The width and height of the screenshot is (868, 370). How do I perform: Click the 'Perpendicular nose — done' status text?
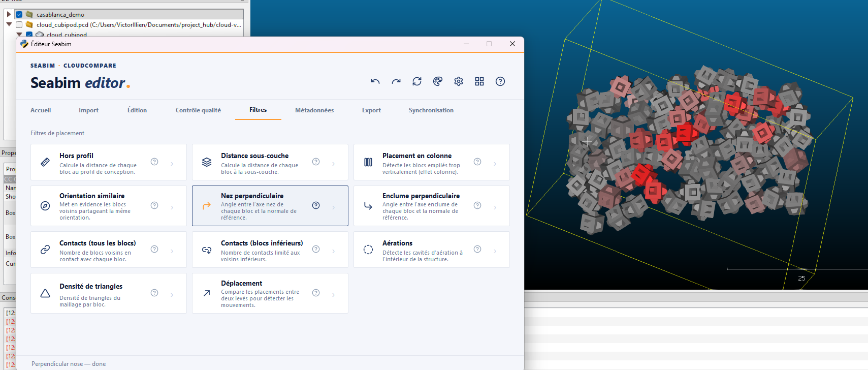pos(69,364)
